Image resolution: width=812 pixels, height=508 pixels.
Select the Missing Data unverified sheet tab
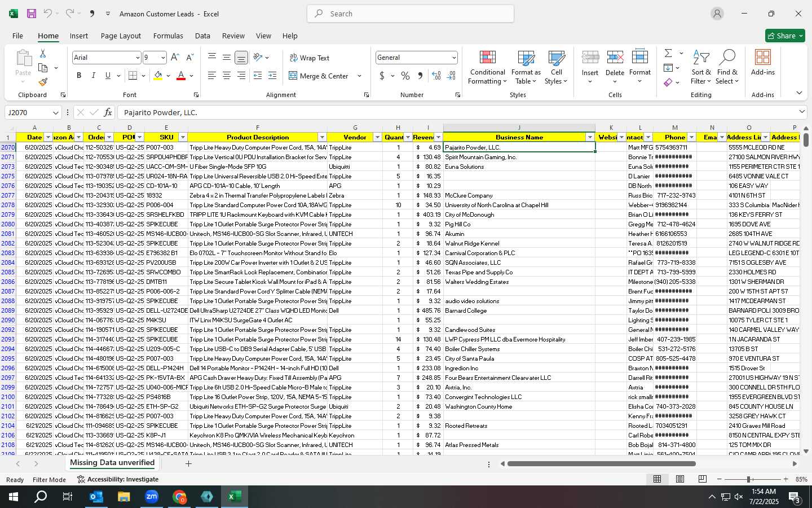[112, 463]
